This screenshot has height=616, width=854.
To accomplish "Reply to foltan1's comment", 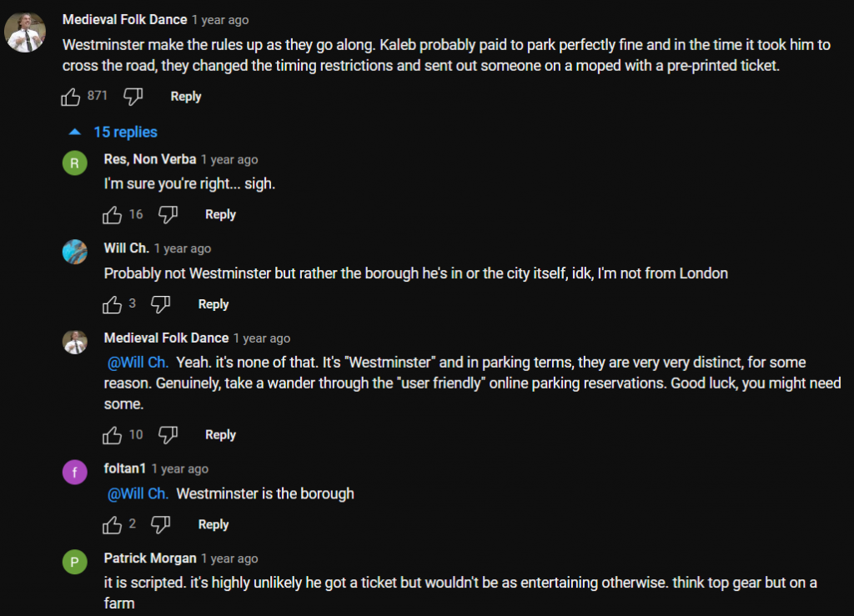I will (x=213, y=525).
